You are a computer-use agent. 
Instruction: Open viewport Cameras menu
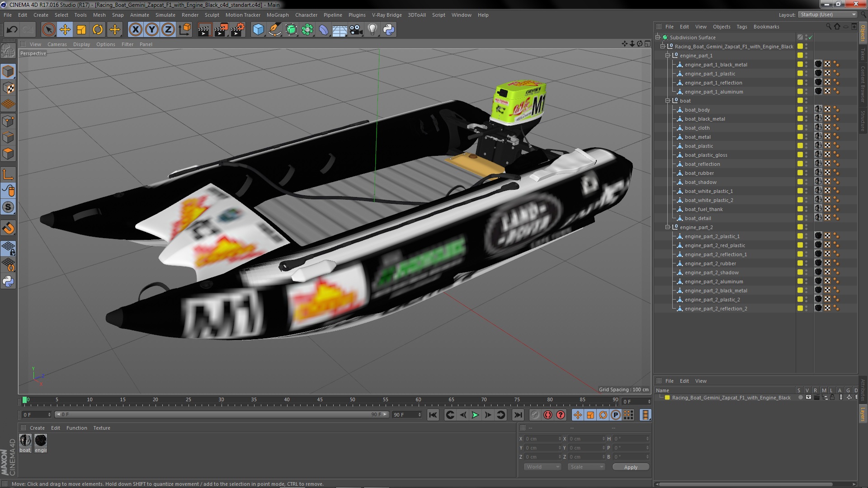pos(57,44)
